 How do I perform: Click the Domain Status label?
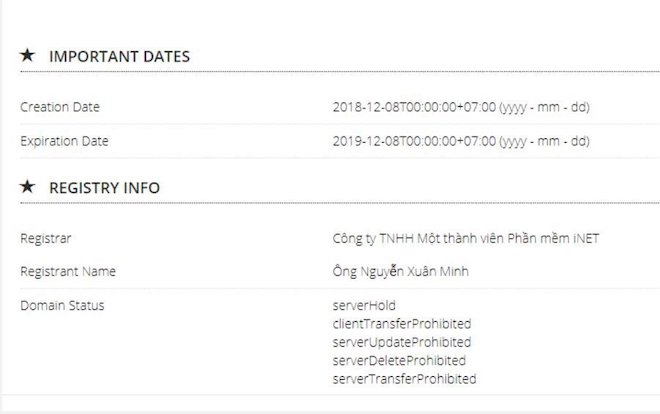(x=62, y=305)
